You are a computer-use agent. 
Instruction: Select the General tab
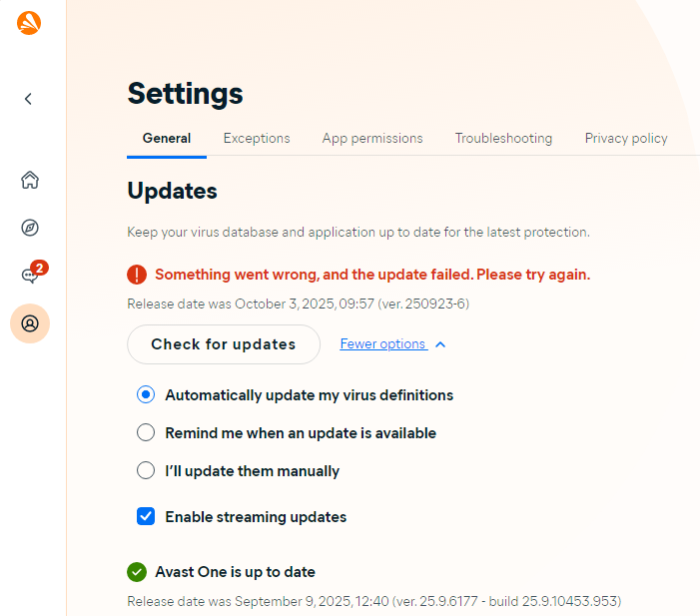point(167,139)
